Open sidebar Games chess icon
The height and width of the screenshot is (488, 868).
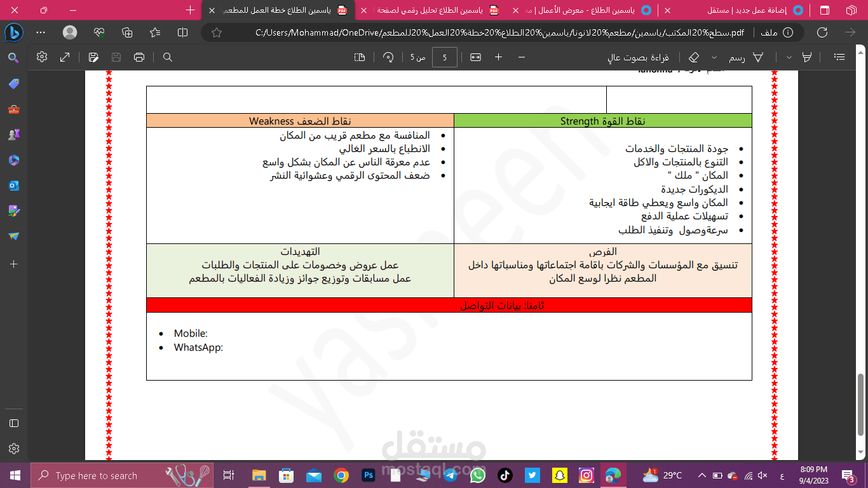13,135
